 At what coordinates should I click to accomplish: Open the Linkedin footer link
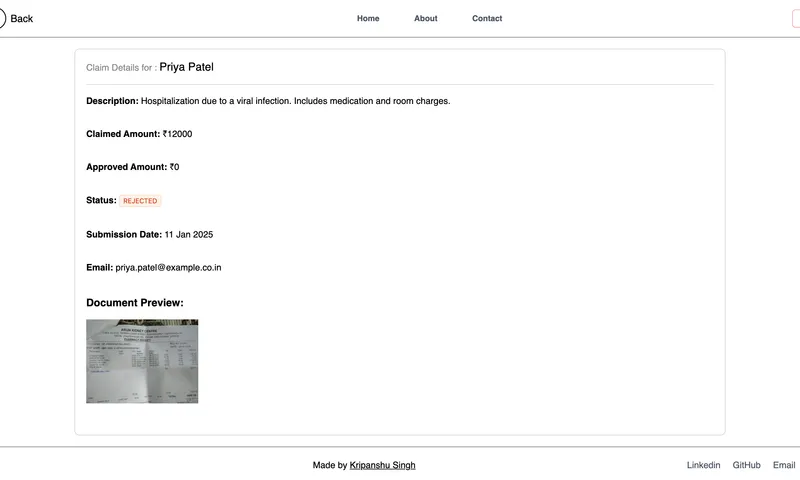pos(703,465)
